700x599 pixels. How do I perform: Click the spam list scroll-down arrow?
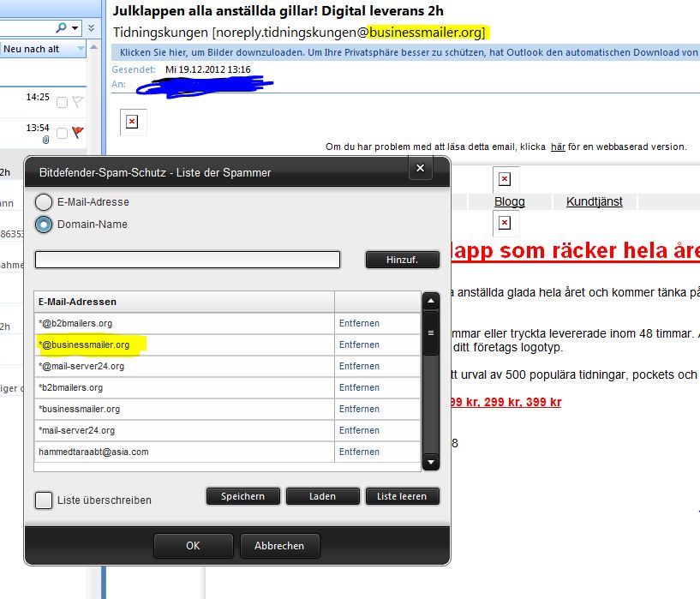pyautogui.click(x=431, y=462)
